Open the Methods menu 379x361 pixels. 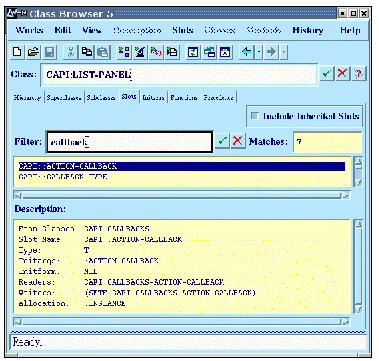coord(263,30)
